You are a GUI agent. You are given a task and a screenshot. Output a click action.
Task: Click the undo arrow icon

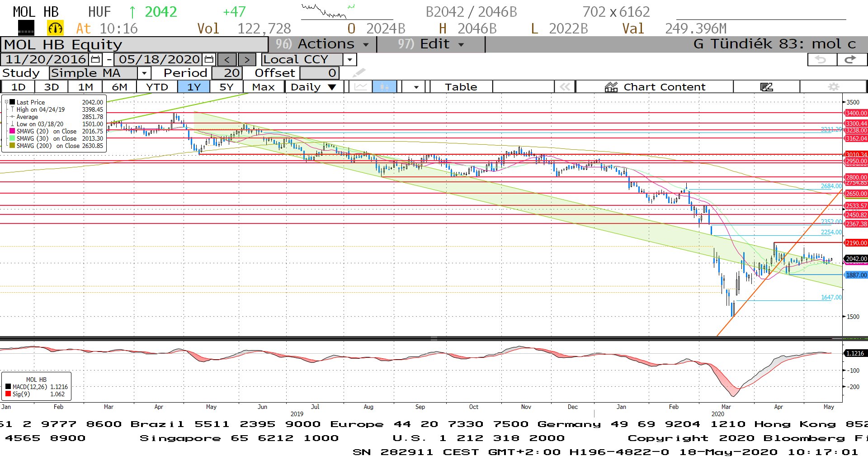[821, 59]
